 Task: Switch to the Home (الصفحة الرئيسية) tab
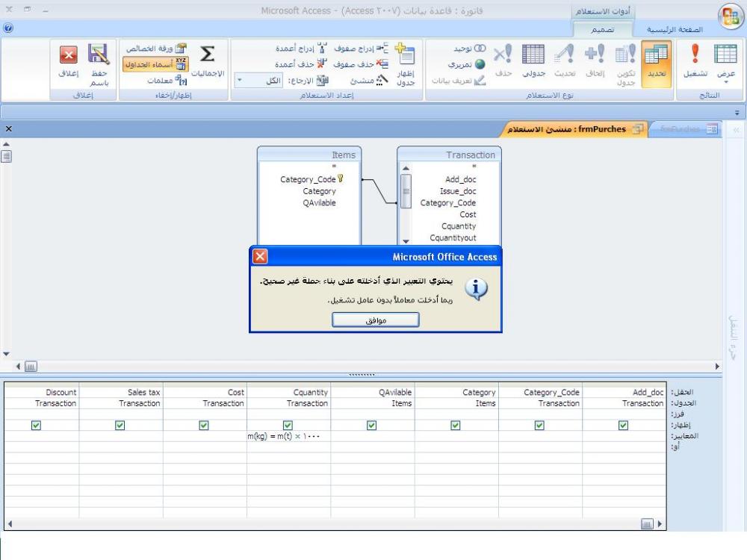675,30
